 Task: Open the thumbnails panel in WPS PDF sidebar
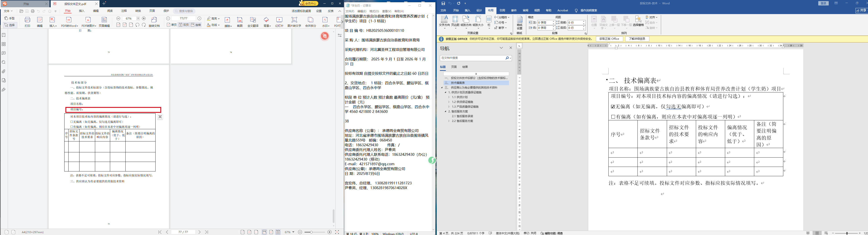click(x=4, y=44)
